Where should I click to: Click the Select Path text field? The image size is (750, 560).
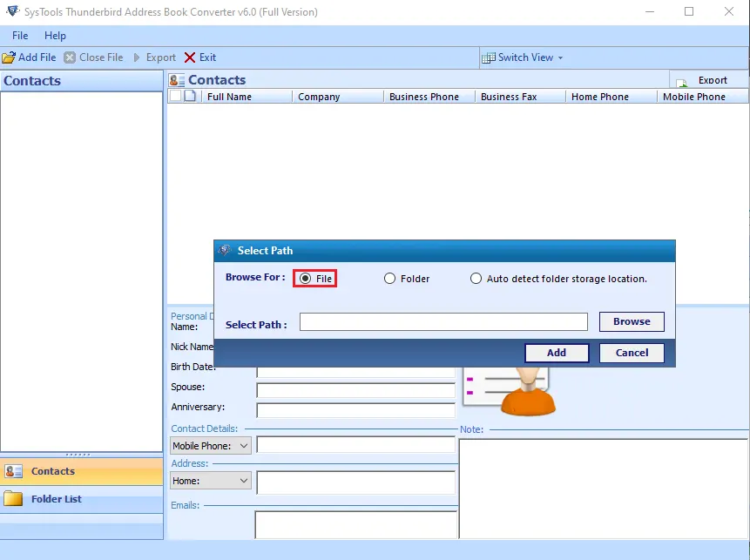[443, 322]
